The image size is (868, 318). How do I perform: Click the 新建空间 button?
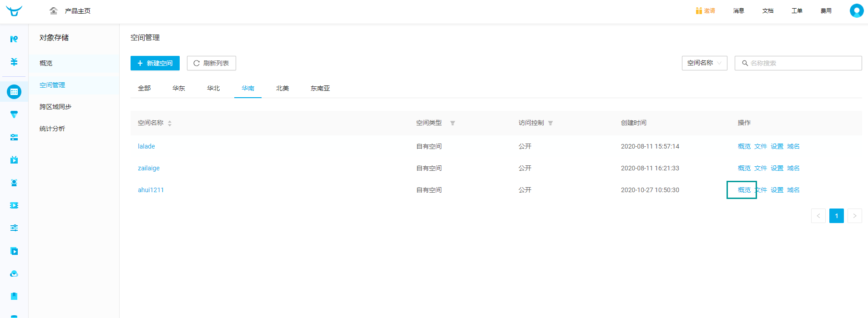coord(155,63)
